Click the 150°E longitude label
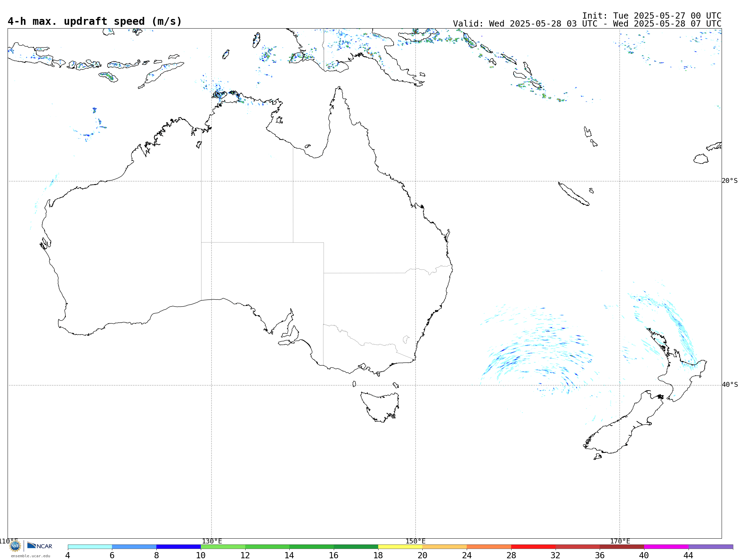The image size is (744, 560). point(415,541)
